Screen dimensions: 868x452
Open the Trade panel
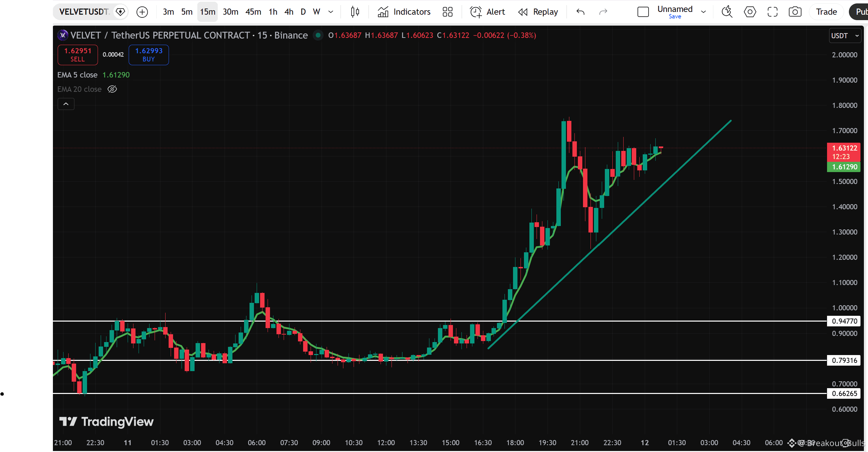[826, 12]
